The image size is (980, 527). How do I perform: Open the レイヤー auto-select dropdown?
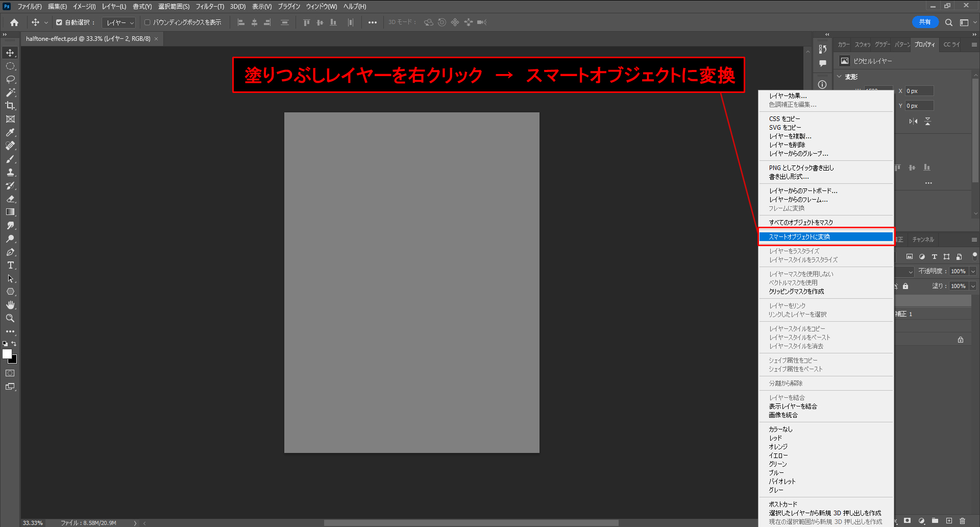coord(119,22)
